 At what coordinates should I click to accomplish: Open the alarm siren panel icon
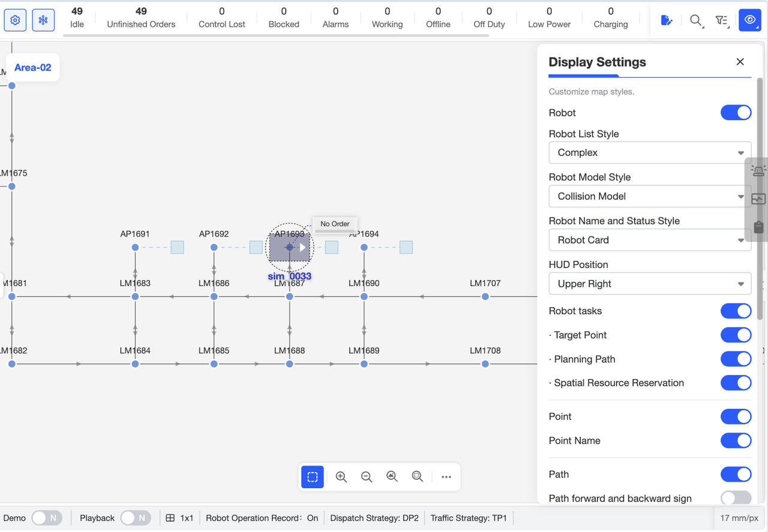point(758,170)
